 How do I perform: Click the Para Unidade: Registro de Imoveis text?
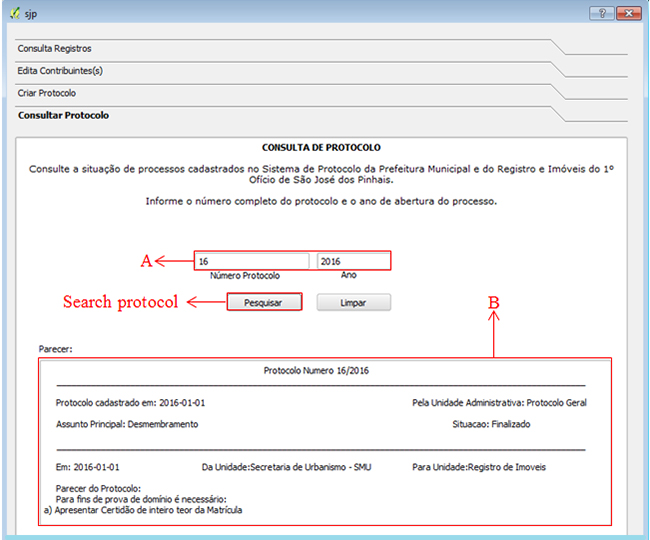coord(478,467)
